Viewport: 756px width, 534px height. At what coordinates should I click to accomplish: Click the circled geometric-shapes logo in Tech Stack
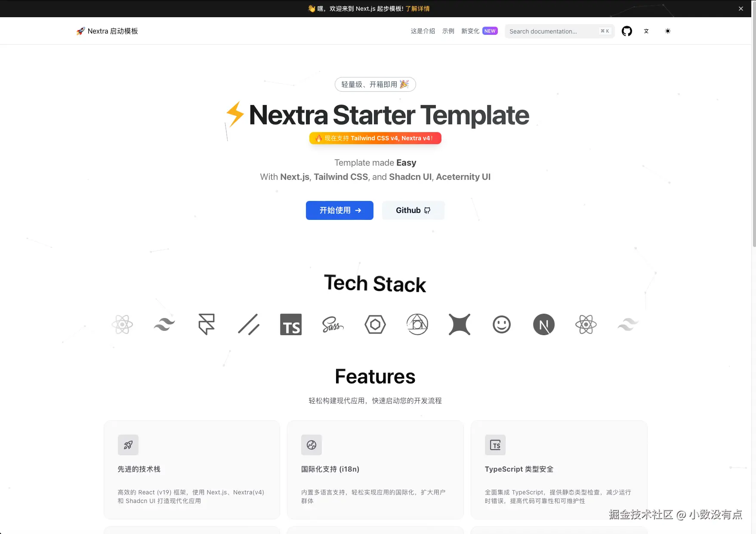(x=417, y=324)
